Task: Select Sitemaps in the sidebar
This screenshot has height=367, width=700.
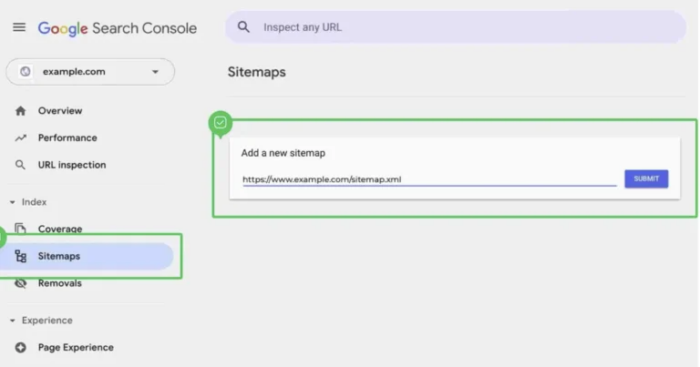Action: [87, 256]
